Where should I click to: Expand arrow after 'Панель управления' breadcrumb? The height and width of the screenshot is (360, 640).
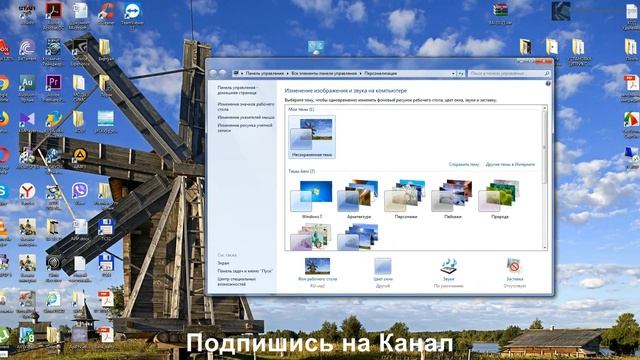pos(287,73)
